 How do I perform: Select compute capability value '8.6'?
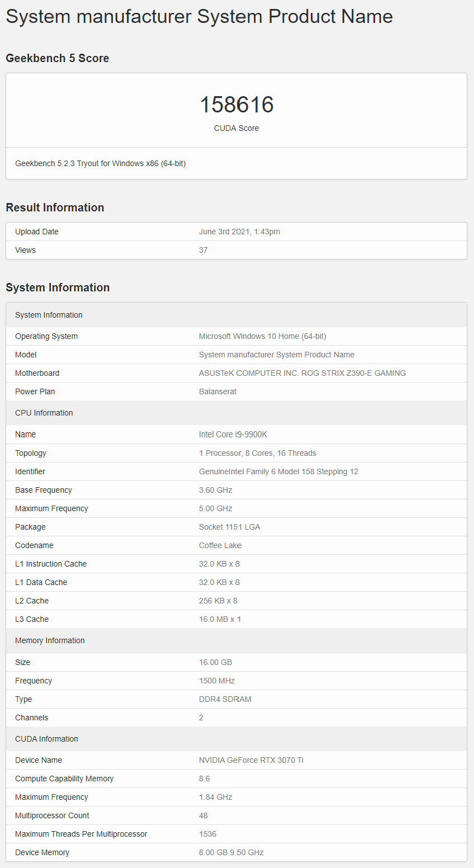coord(205,779)
